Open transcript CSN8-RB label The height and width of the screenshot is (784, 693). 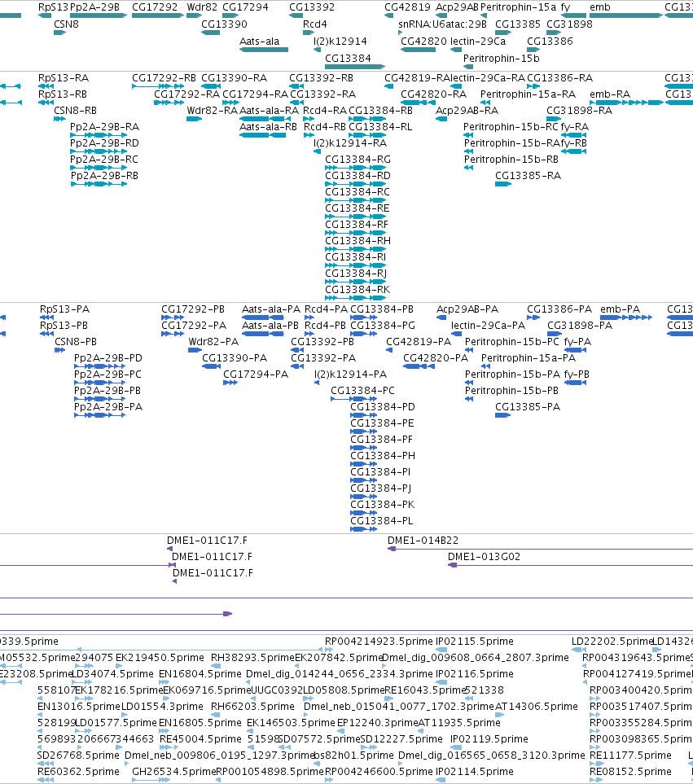76,111
